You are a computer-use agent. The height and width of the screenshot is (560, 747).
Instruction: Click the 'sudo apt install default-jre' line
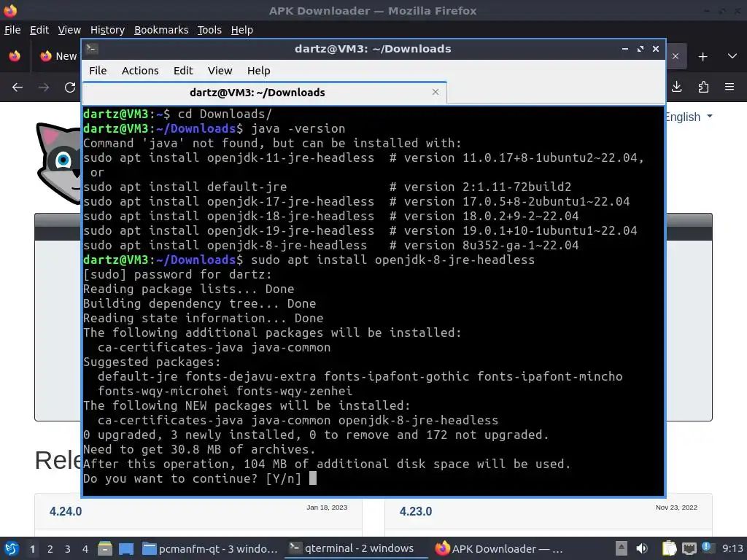185,187
